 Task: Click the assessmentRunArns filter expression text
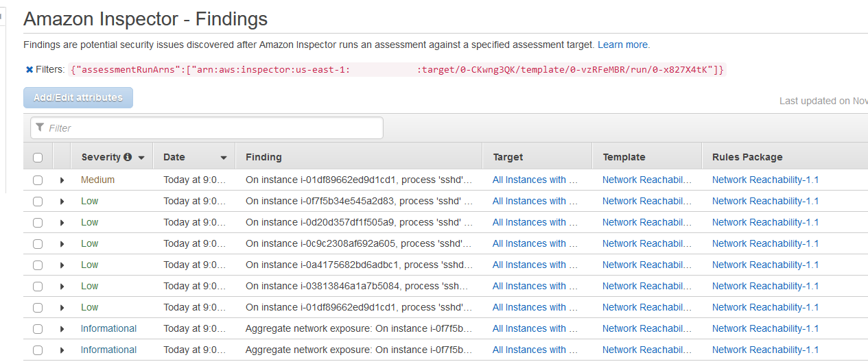(397, 69)
